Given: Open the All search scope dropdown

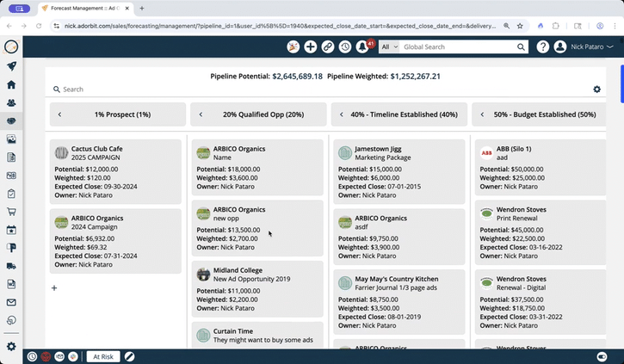Looking at the screenshot, I should (x=389, y=47).
